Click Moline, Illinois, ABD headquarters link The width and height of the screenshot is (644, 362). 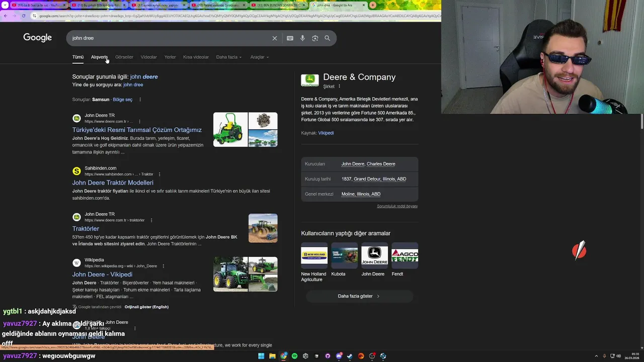coord(361,194)
